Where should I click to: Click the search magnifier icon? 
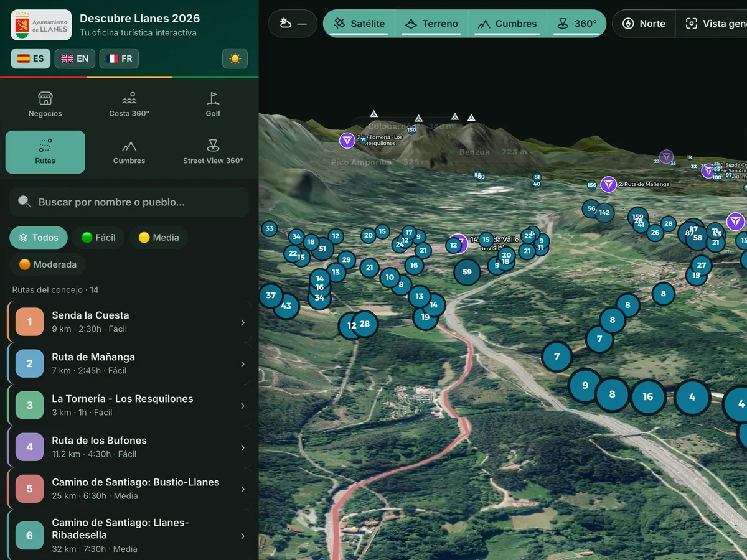pyautogui.click(x=24, y=202)
